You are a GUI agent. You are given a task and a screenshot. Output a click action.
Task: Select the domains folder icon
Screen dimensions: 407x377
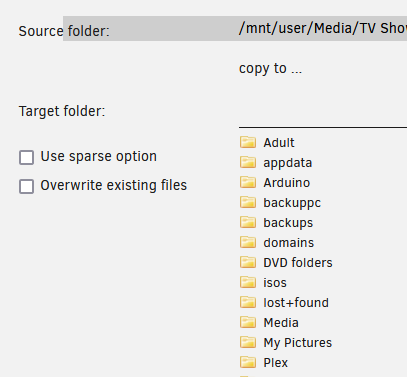click(x=248, y=242)
